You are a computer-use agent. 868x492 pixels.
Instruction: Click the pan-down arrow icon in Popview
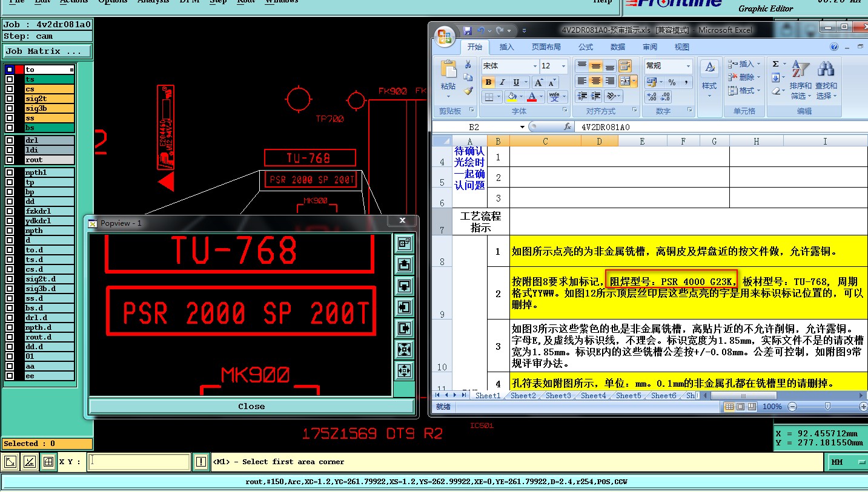[404, 286]
